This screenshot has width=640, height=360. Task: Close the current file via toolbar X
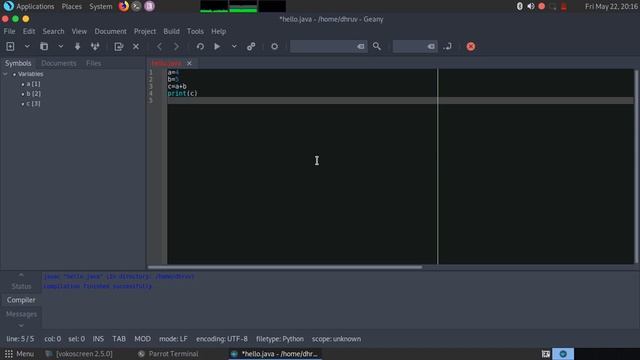pos(136,47)
